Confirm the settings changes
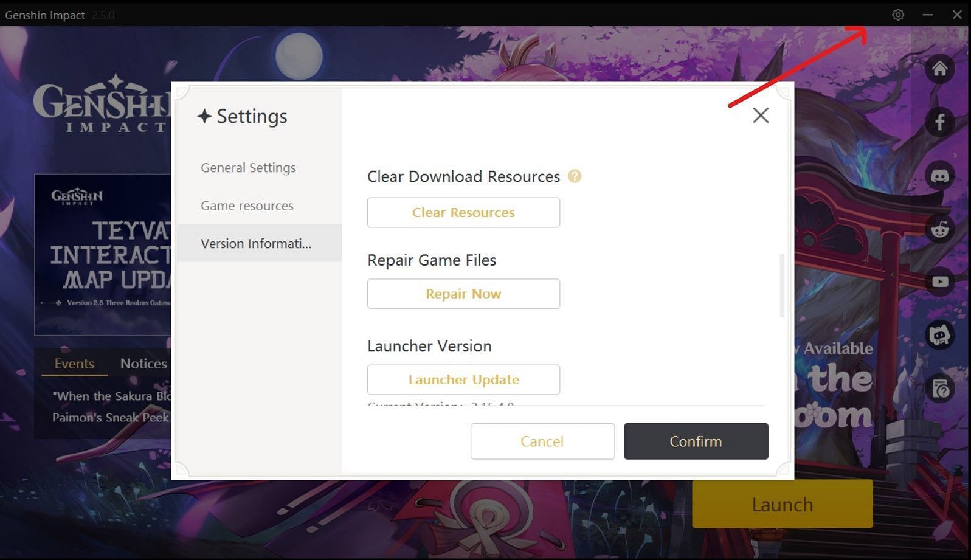Viewport: 971px width, 560px height. (x=696, y=441)
